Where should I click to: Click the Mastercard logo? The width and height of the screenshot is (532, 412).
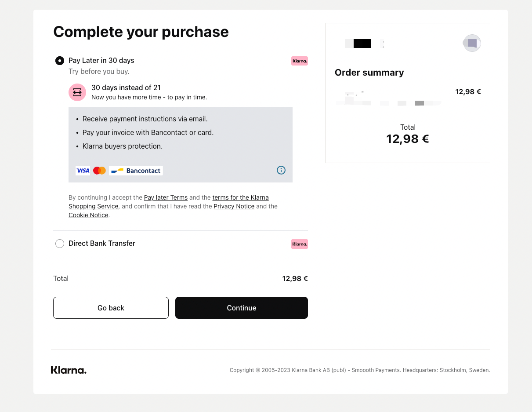100,170
